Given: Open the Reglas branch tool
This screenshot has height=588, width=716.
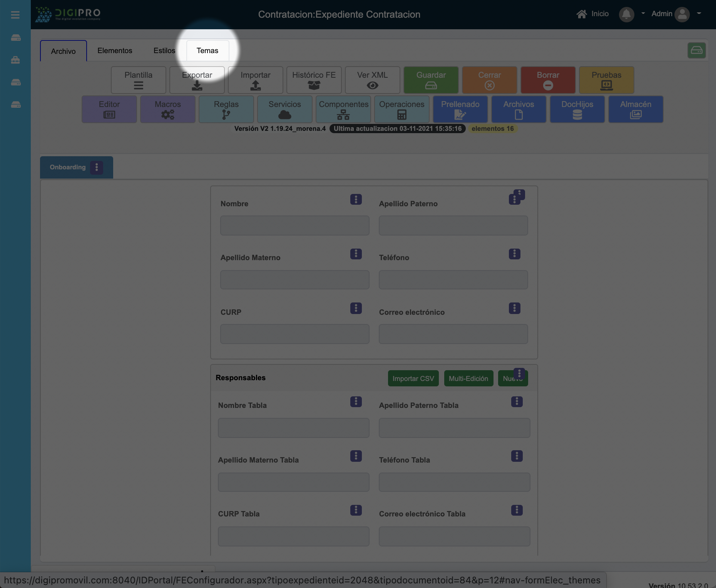Looking at the screenshot, I should (226, 109).
